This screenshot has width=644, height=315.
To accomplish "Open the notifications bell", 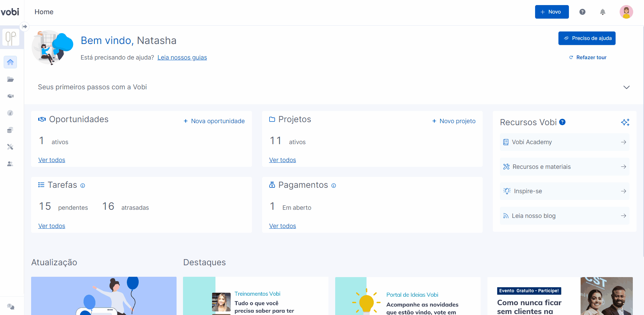I will point(602,12).
